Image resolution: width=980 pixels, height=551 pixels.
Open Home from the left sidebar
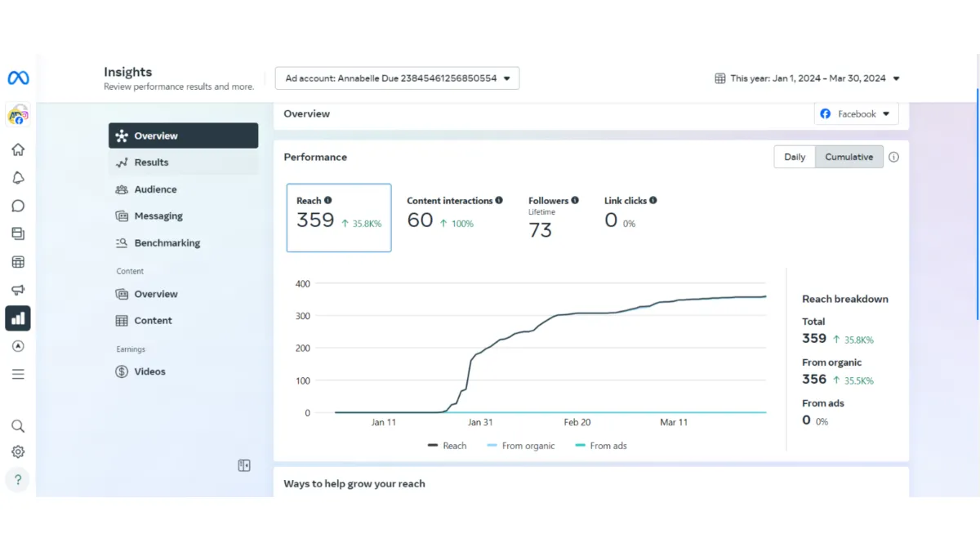tap(18, 149)
